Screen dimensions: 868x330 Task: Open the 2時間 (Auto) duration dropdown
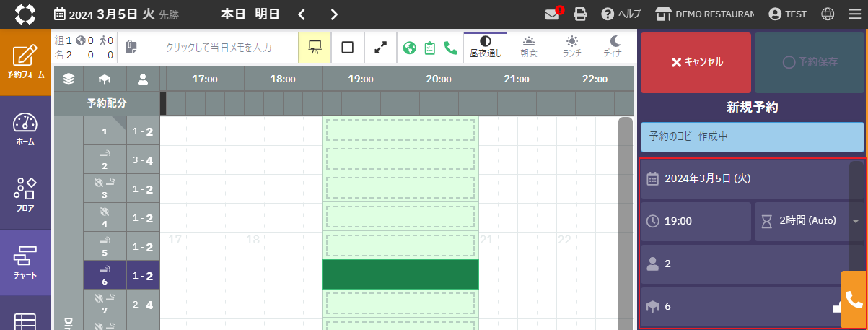pos(807,221)
